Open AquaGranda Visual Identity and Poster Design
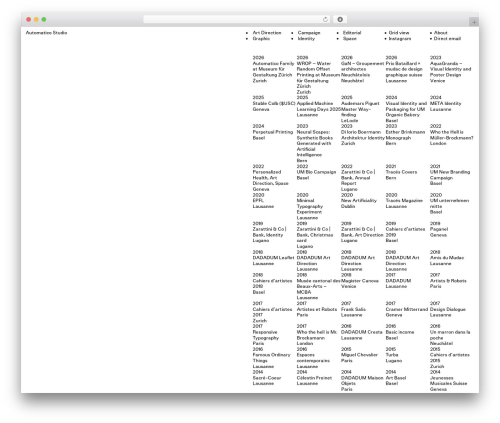 click(x=450, y=69)
